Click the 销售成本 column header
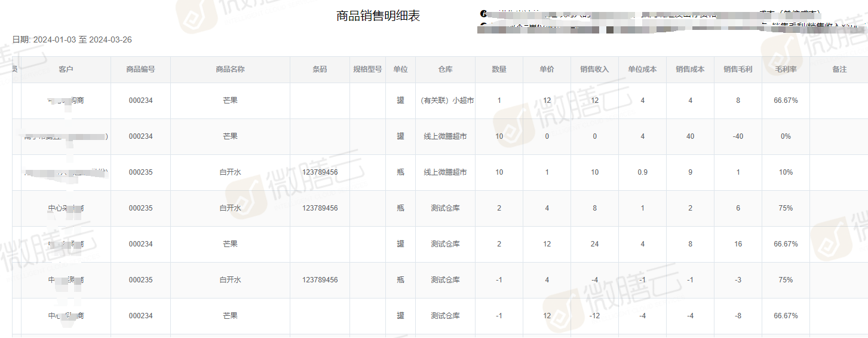Viewport: 868px width, 338px height. 690,69
